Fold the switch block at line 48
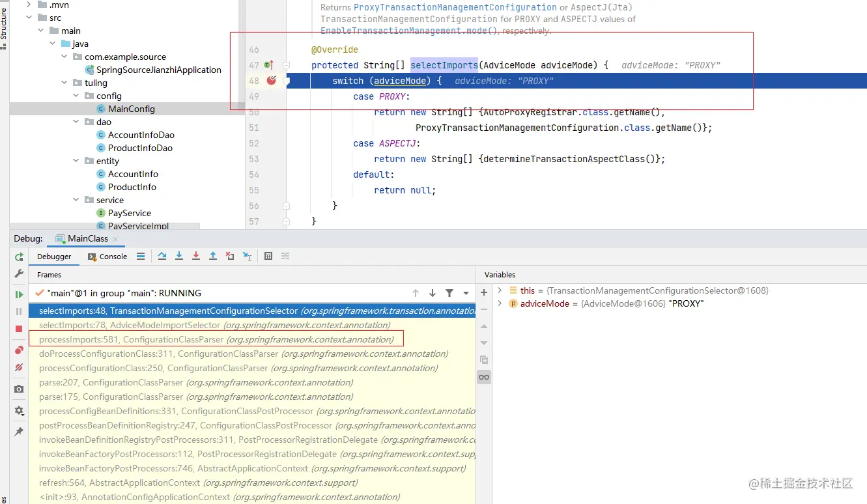The width and height of the screenshot is (867, 504). [x=286, y=81]
